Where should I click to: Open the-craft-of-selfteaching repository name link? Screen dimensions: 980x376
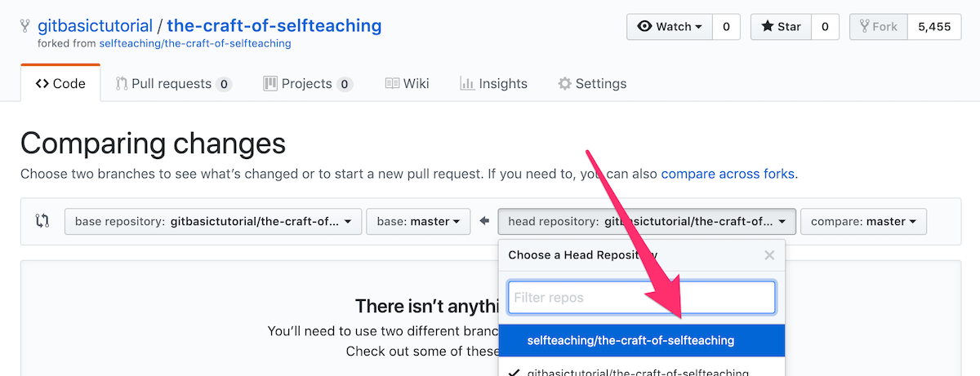click(x=274, y=25)
